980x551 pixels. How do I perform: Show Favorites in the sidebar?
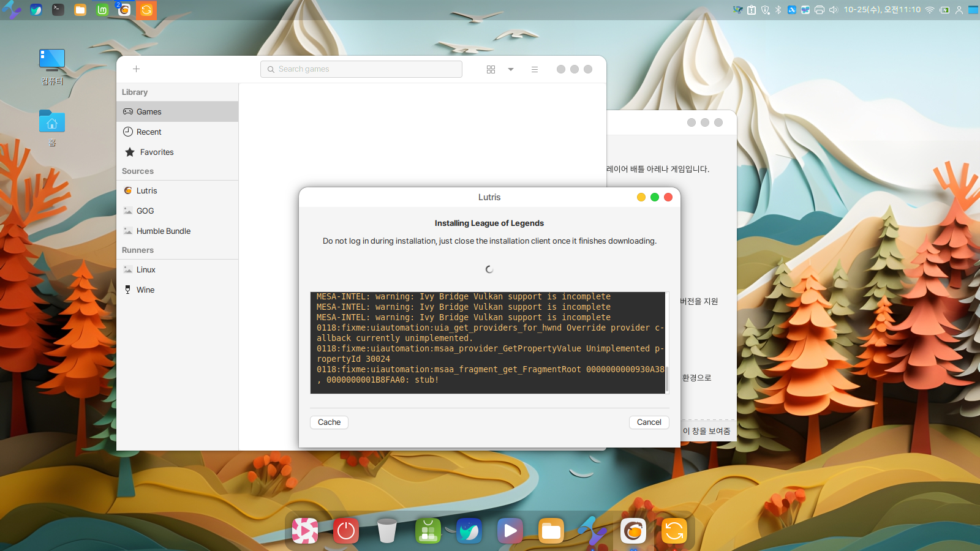tap(156, 152)
